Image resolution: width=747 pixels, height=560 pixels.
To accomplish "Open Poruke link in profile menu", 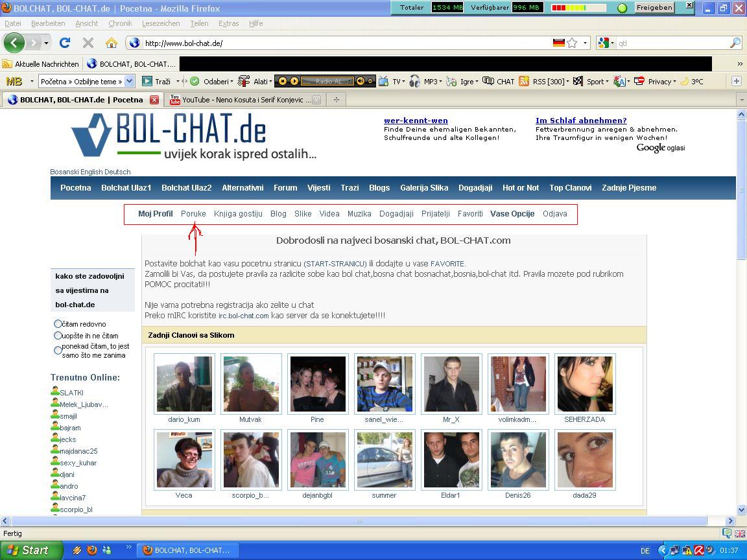I will click(193, 214).
